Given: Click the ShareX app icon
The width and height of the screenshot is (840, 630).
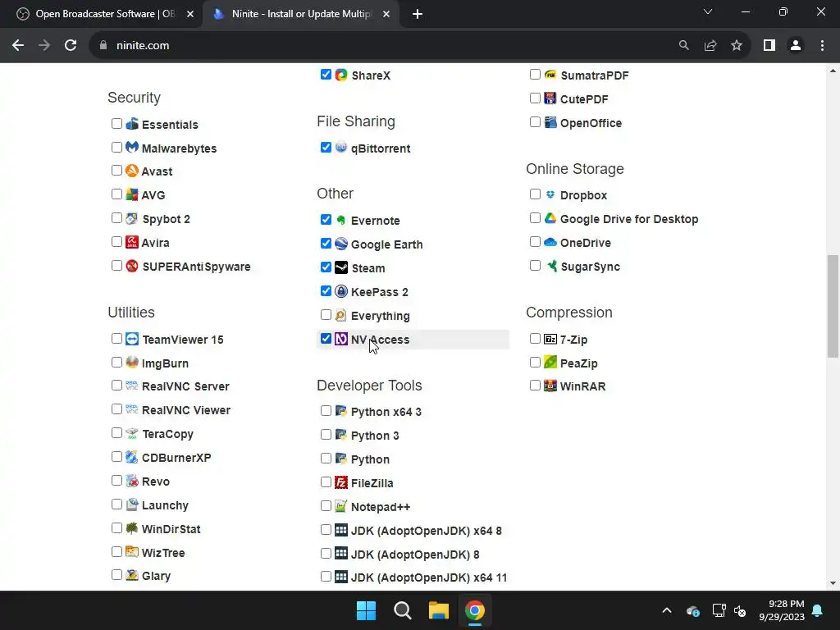Looking at the screenshot, I should click(341, 75).
